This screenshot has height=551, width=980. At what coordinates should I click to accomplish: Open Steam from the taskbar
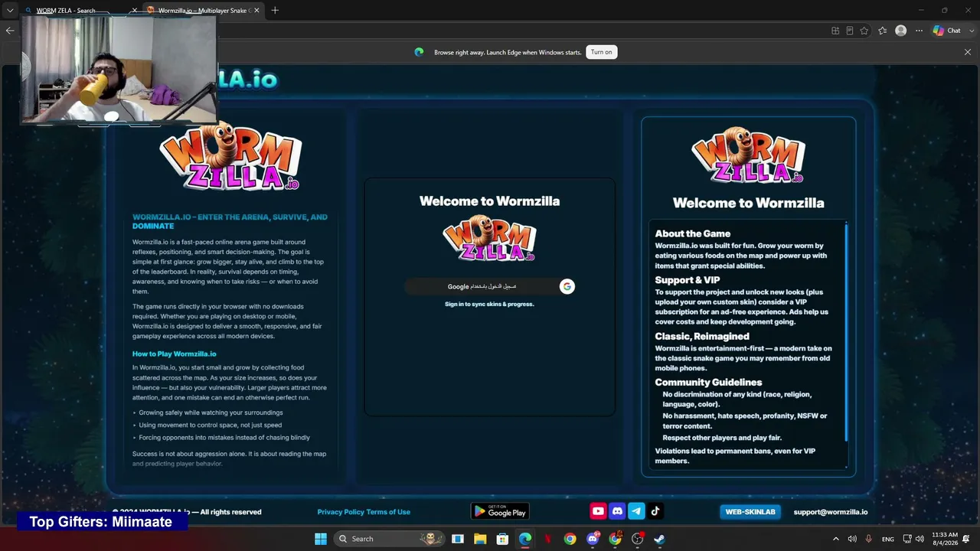point(659,539)
